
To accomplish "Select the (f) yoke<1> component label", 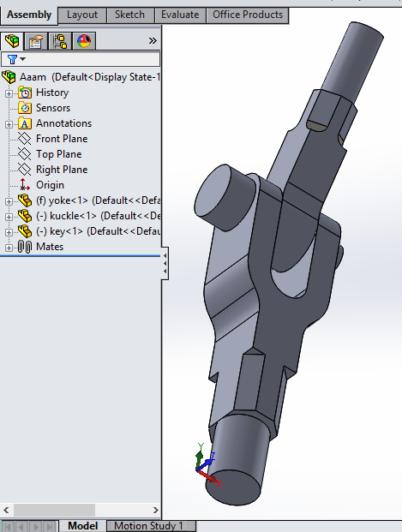I will coord(98,200).
